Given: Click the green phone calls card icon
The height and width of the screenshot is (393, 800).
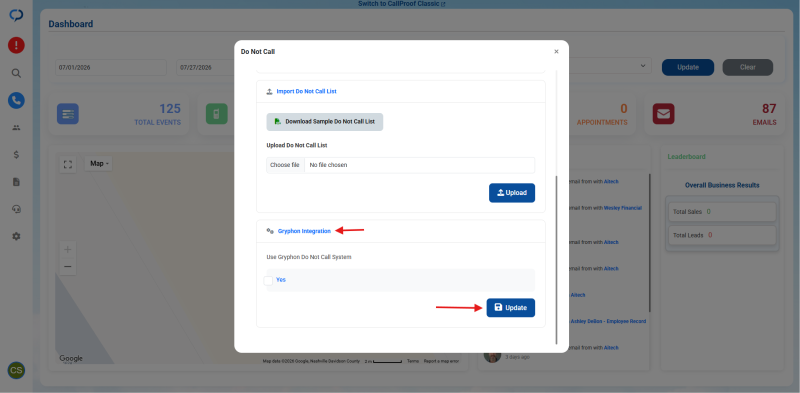Looking at the screenshot, I should [x=217, y=114].
